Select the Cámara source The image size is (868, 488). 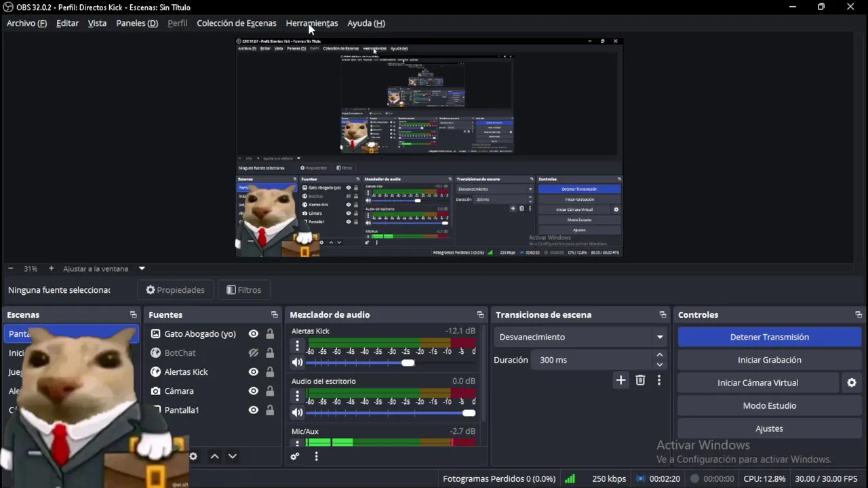(x=179, y=391)
